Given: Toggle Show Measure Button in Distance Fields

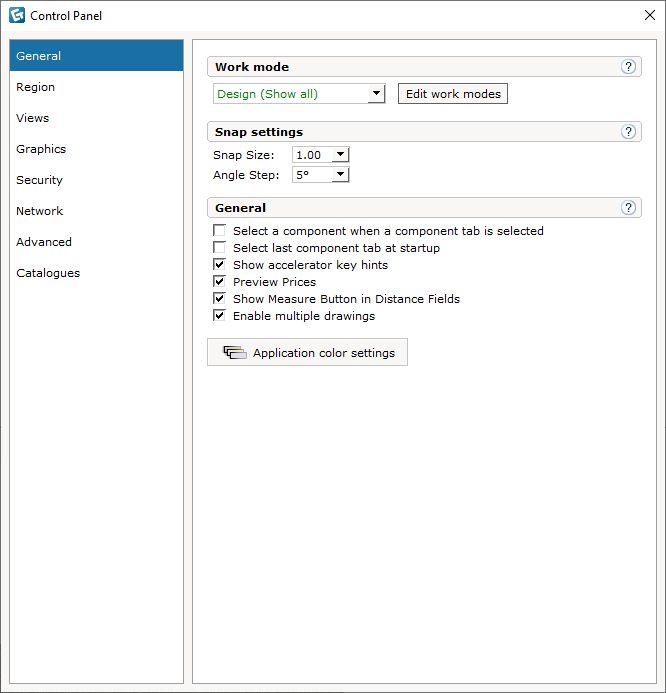Looking at the screenshot, I should pos(219,298).
